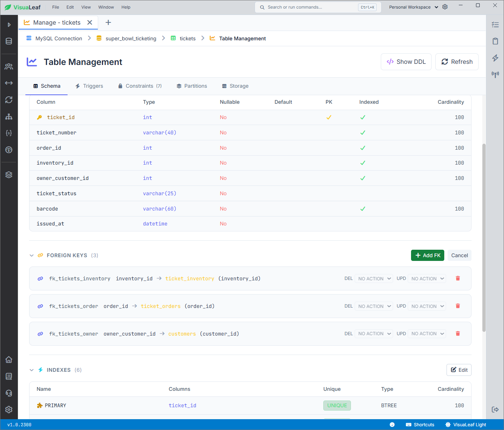Open UPD action dropdown for fk_tickets_inventory

tap(427, 278)
